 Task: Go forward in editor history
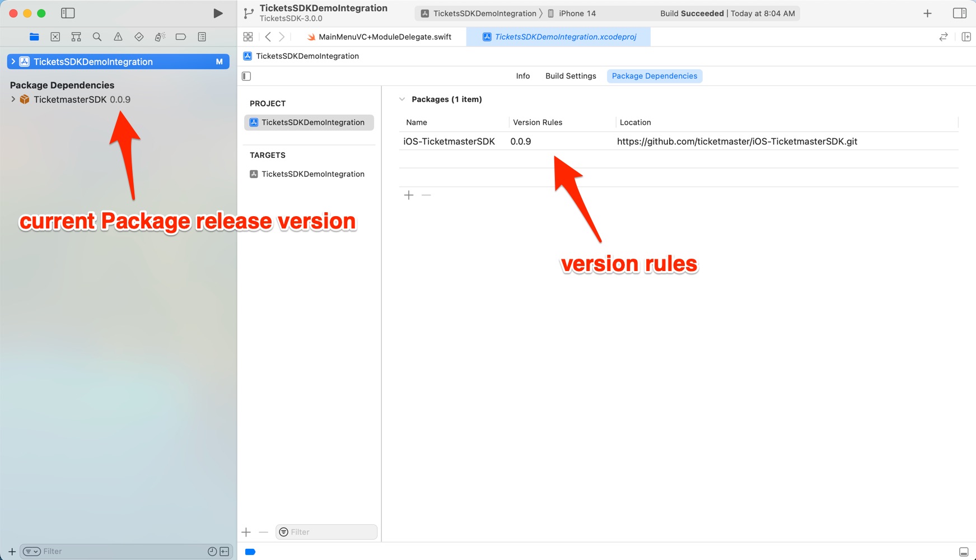282,37
